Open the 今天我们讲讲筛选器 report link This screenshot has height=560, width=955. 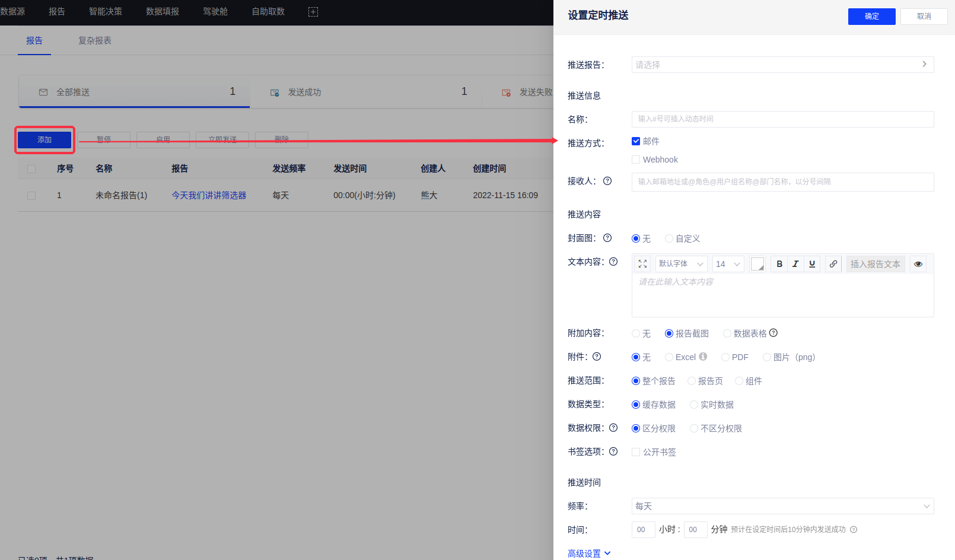[x=209, y=195]
